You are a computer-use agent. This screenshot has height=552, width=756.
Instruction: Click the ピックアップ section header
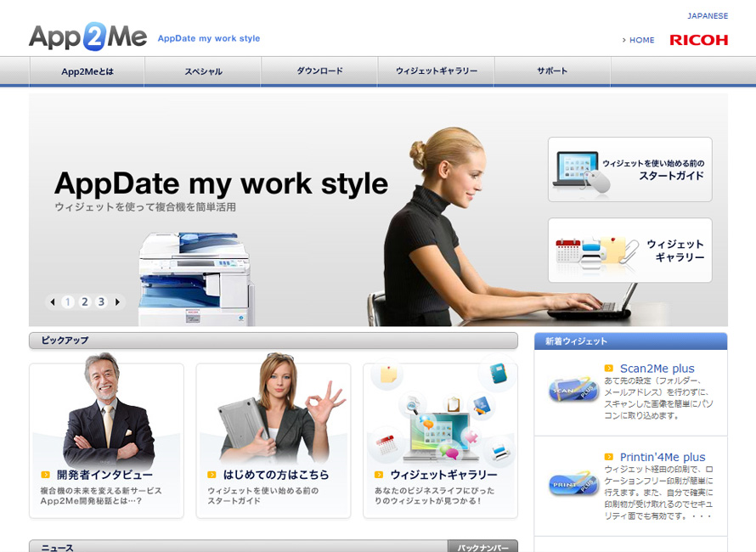click(x=274, y=341)
